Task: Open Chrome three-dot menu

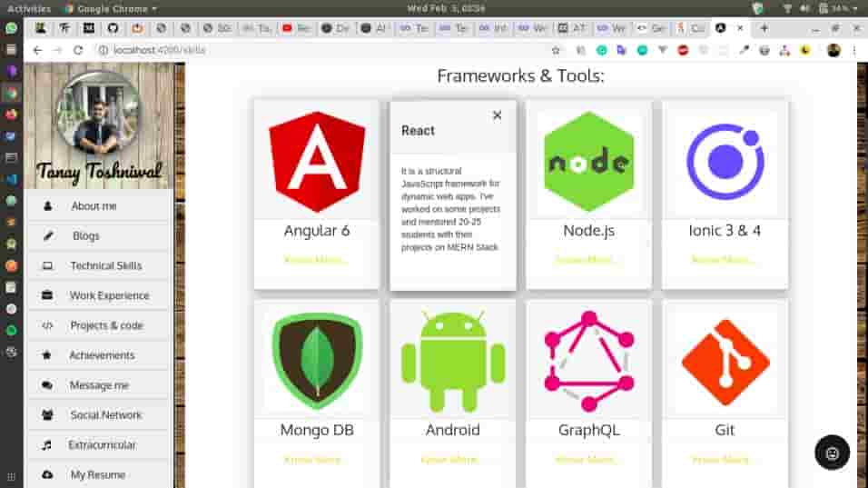Action: [x=854, y=50]
